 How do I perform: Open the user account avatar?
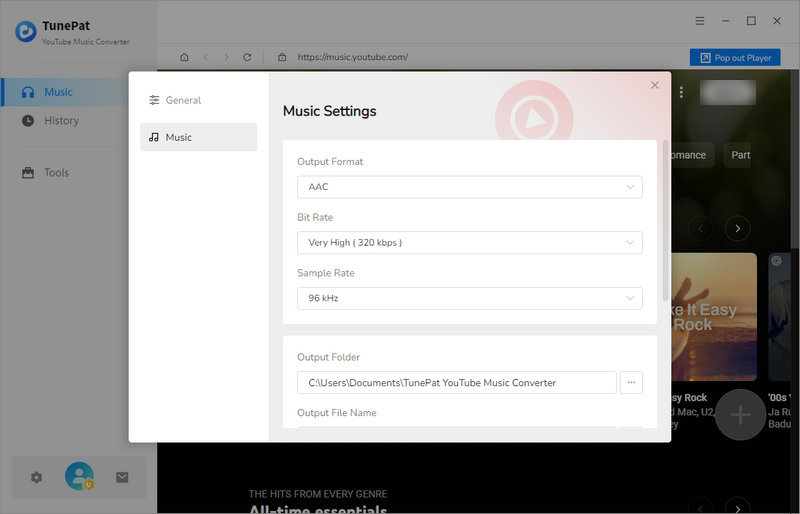(x=79, y=476)
